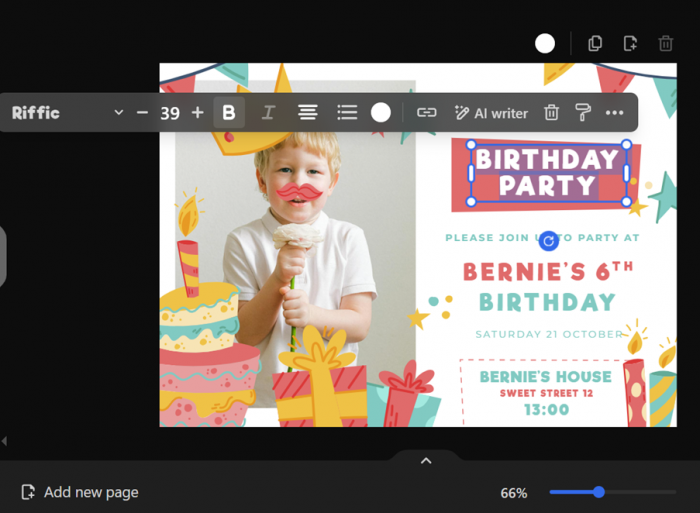Increase font size with plus button
The height and width of the screenshot is (513, 700).
[197, 113]
